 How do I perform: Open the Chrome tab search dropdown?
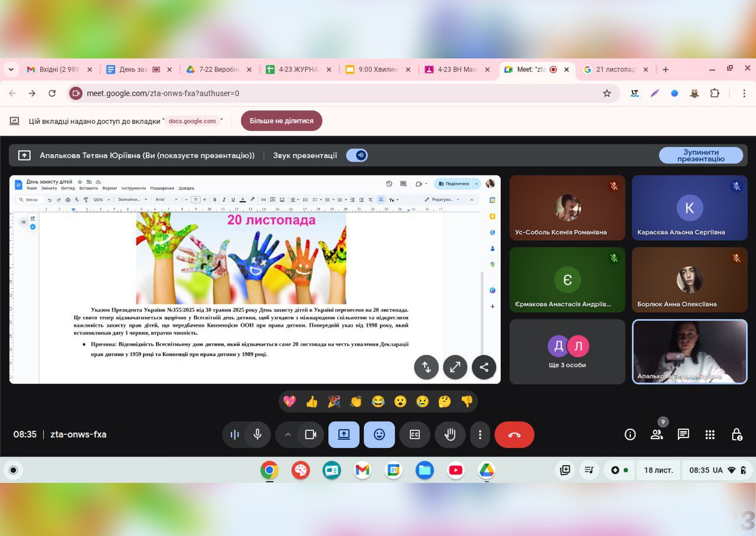click(11, 70)
